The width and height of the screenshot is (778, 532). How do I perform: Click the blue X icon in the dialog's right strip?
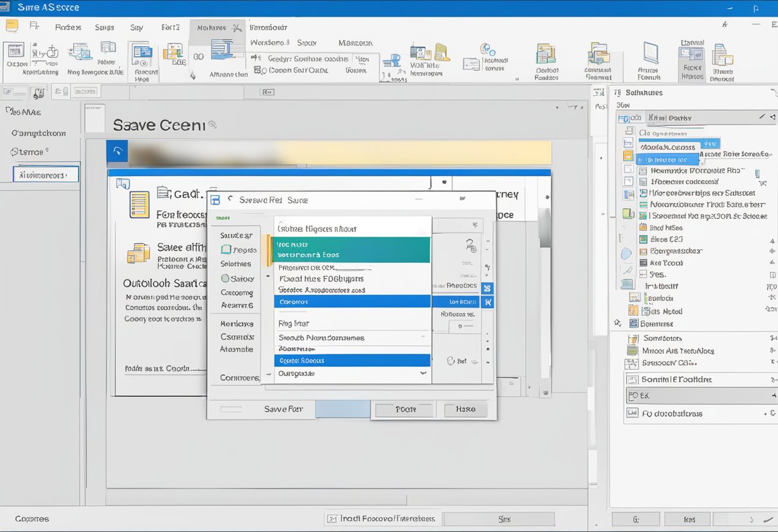(488, 288)
